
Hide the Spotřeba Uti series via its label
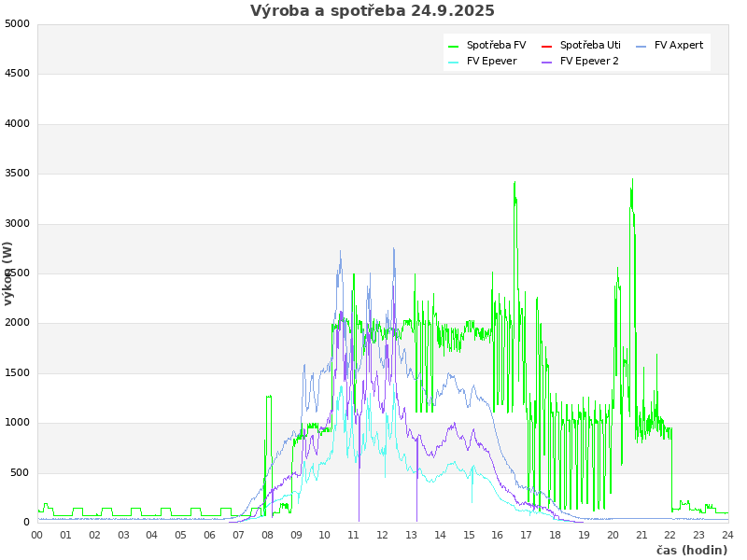pyautogui.click(x=590, y=45)
